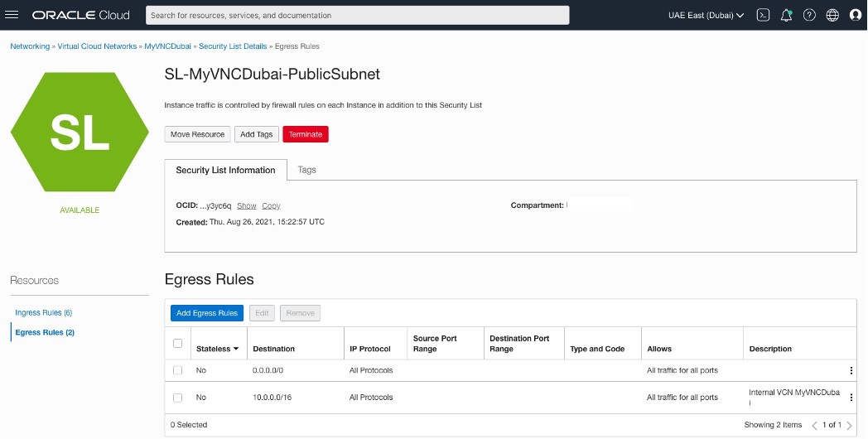The width and height of the screenshot is (868, 439).
Task: Click the Edit button above the table
Action: [262, 313]
